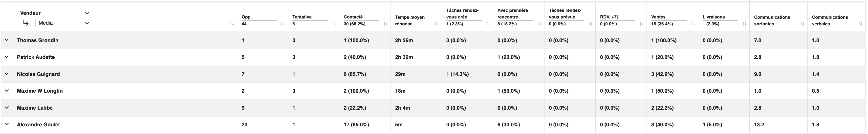Sort by Temps moyen réponse icon
This screenshot has width=868, height=134.
point(437,24)
